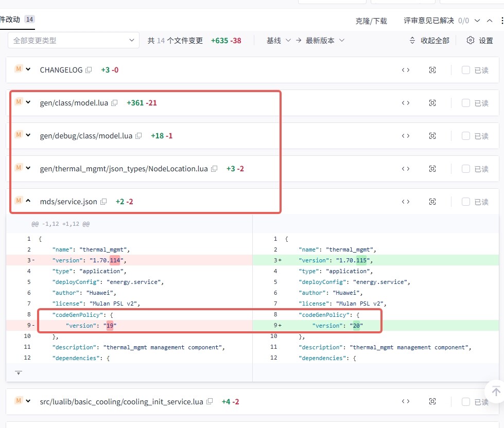
Task: Open the NodeLocation.lua file link
Action: (124, 169)
